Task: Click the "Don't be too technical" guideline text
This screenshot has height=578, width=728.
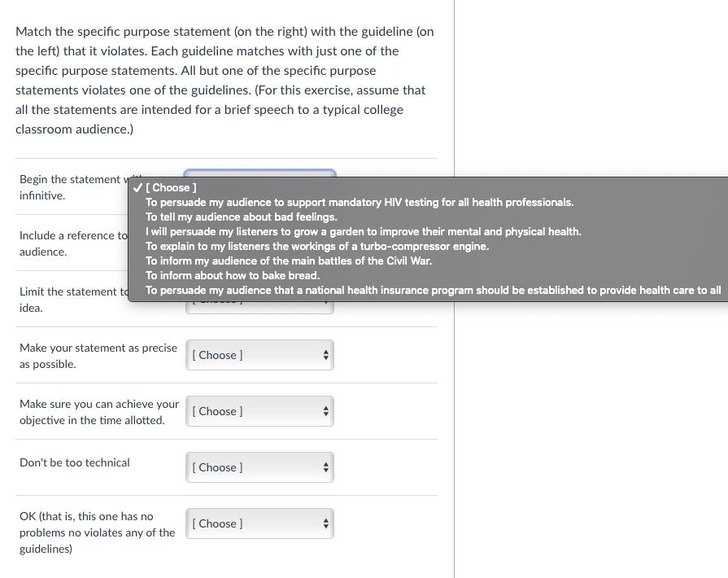Action: 74,462
